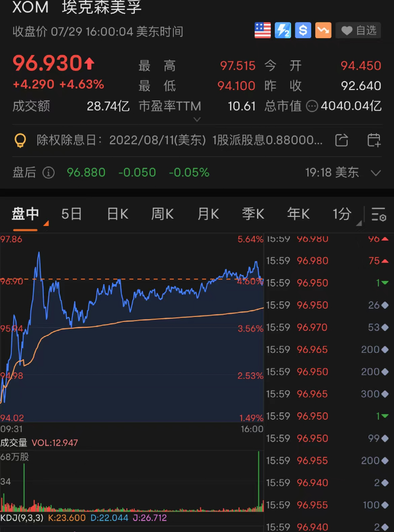
Task: Click the US flag market icon
Action: coord(263,30)
